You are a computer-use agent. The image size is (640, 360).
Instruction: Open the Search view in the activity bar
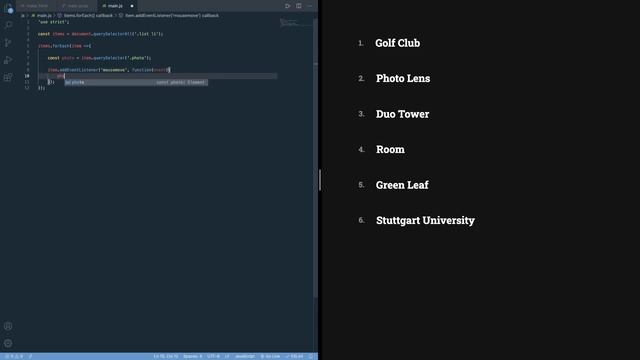[x=8, y=25]
